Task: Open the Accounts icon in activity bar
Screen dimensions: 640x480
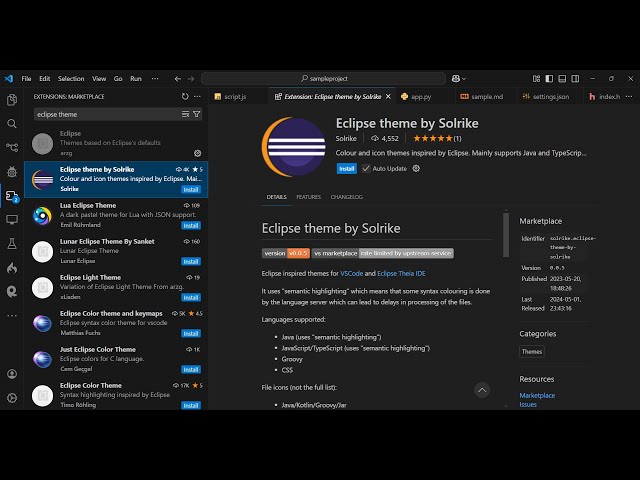Action: [x=12, y=374]
